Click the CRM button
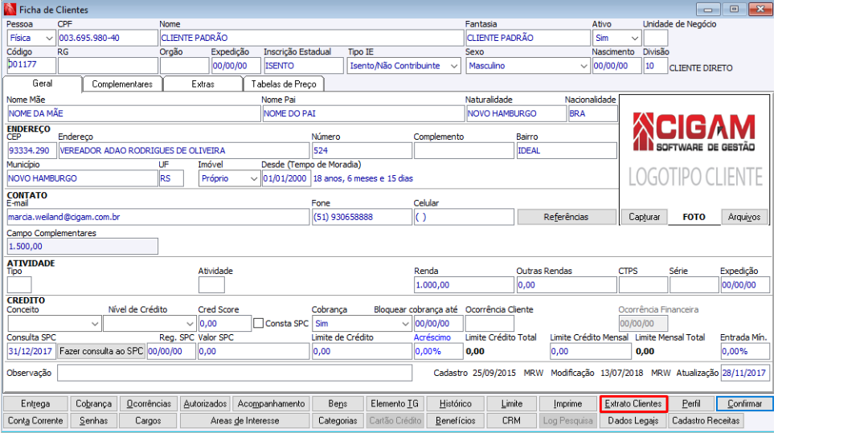 [511, 420]
